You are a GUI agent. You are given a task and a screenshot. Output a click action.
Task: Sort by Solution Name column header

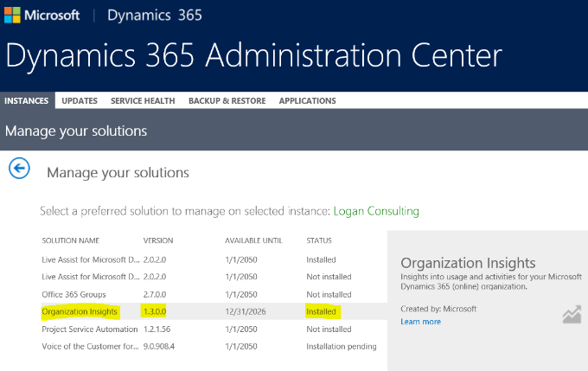point(71,240)
